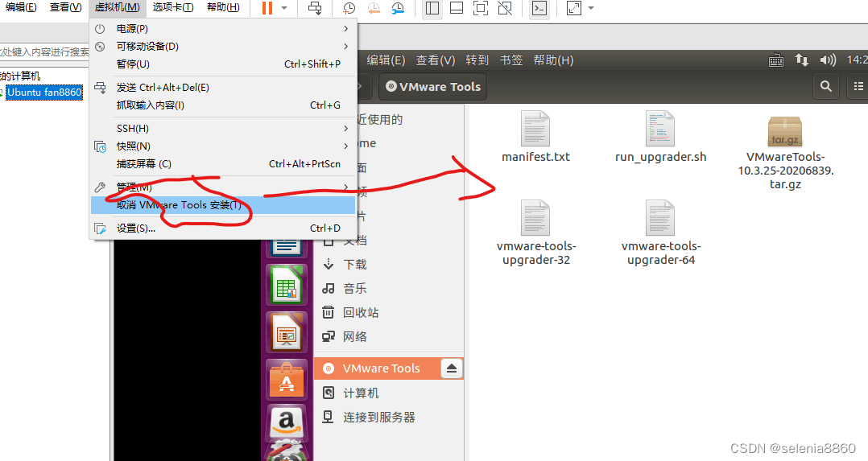Open the 帮助(H) menu in Ubuntu Files

(553, 60)
